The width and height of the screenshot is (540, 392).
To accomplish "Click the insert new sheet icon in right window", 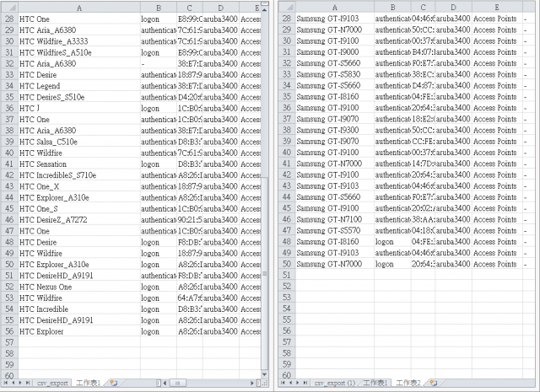I will [x=434, y=383].
